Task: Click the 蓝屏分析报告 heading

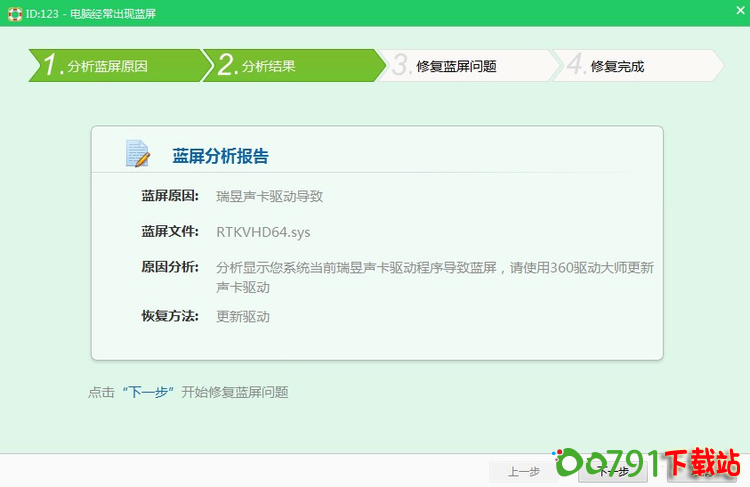Action: 220,156
